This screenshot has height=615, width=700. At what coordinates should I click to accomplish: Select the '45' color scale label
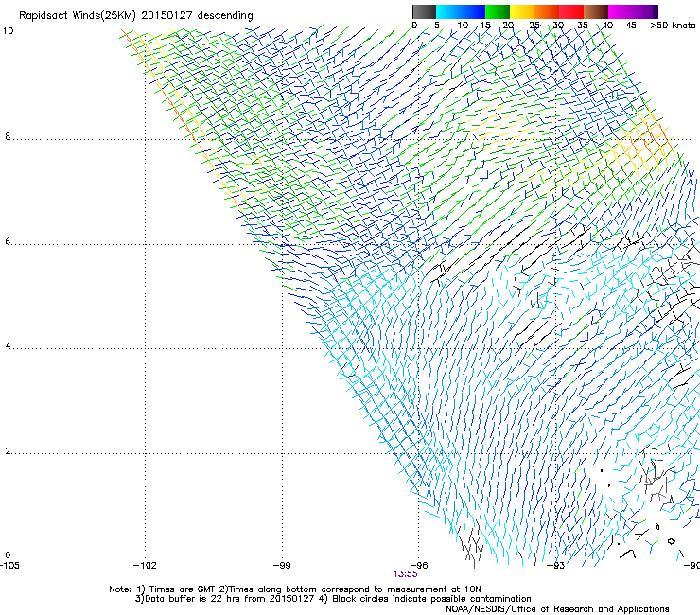coord(631,26)
